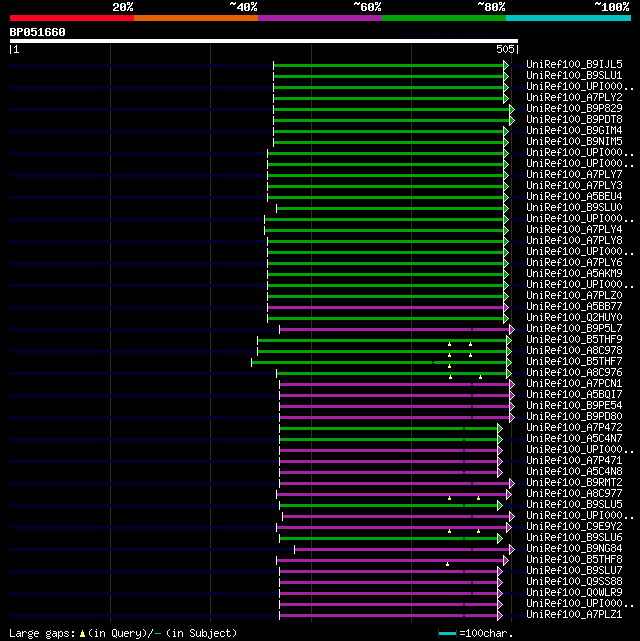This screenshot has width=640, height=641.
Task: Click the white BP051660 query bar
Action: [264, 41]
